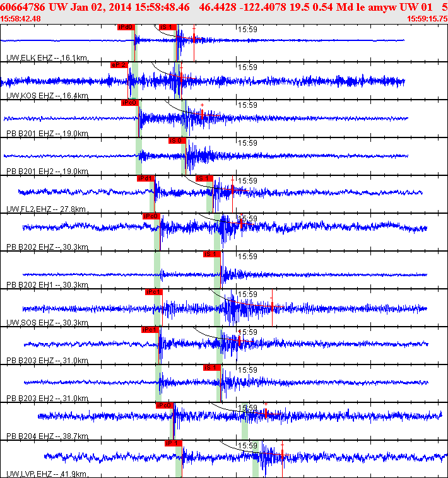Select the iPd1 pick flag on UW FL2 EHZ

tap(146, 178)
